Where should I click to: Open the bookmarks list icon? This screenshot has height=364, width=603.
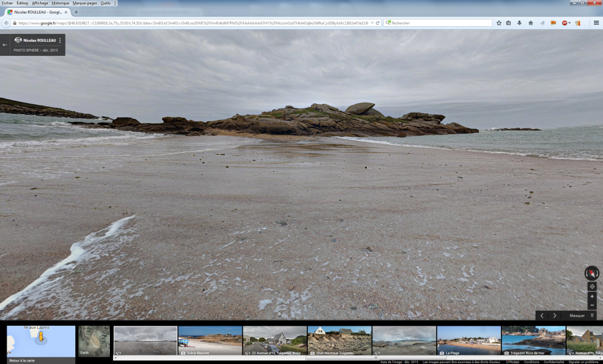coord(508,23)
